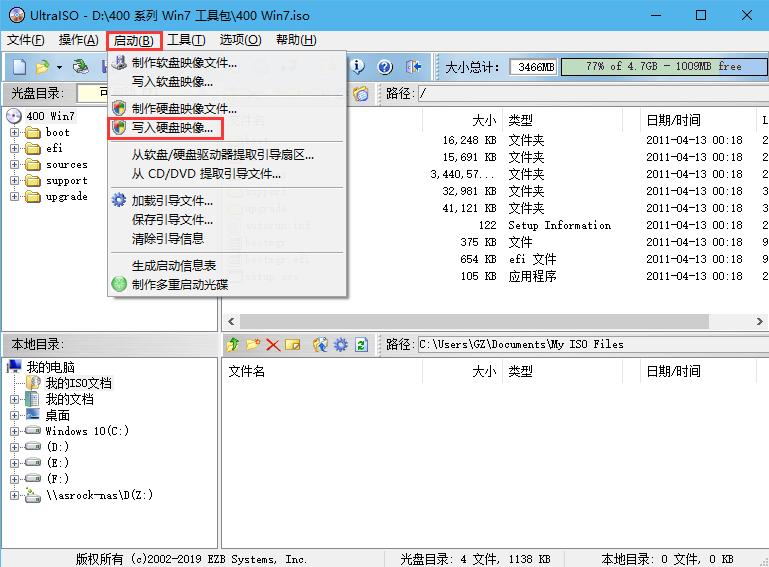The width and height of the screenshot is (769, 567).
Task: Click the red X delete icon
Action: [273, 345]
